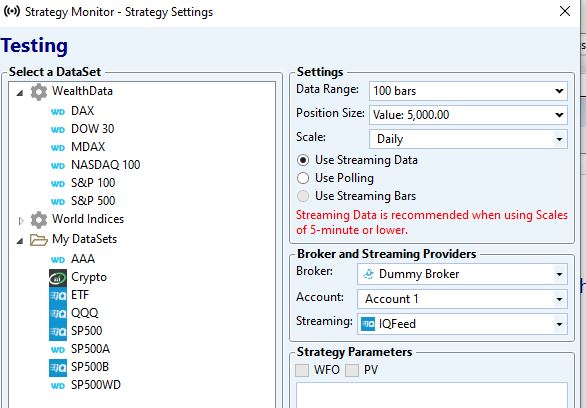Screen dimensions: 586x408
Task: Select Use Streaming Bars option
Action: [x=303, y=196]
